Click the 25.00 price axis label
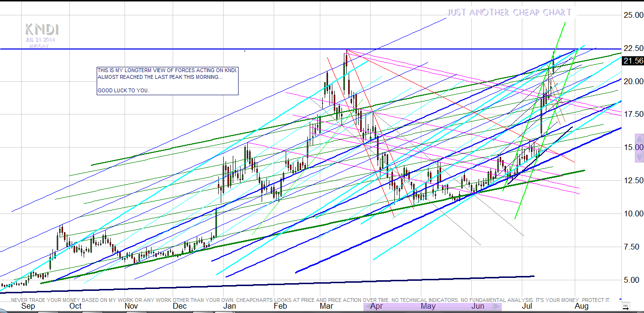Viewport: 644px width, 313px height. [633, 15]
